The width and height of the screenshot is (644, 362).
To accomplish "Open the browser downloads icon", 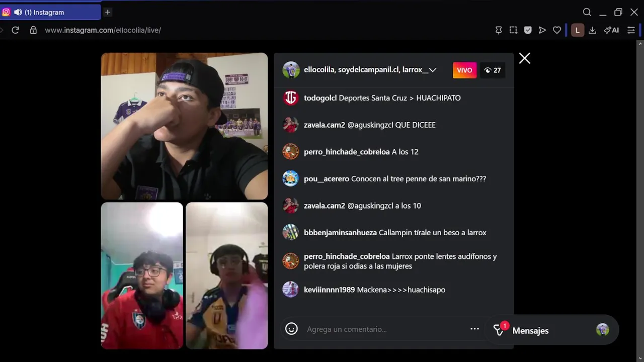I will tap(592, 30).
